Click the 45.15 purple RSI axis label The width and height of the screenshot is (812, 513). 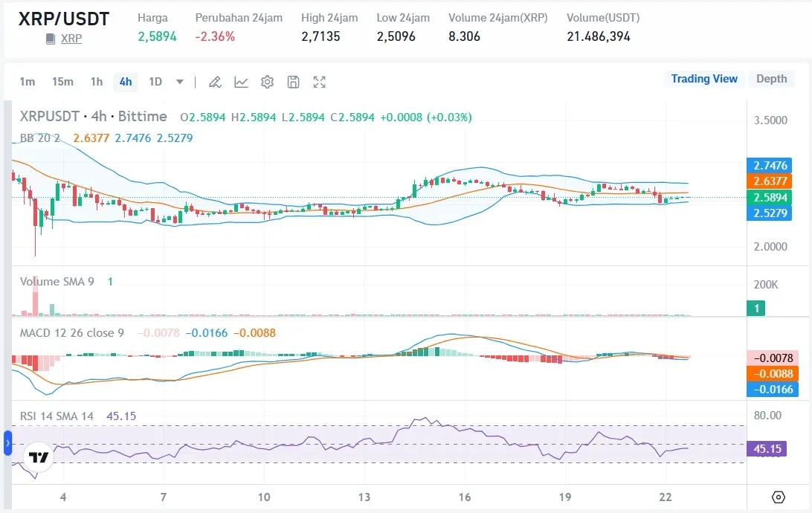(767, 449)
